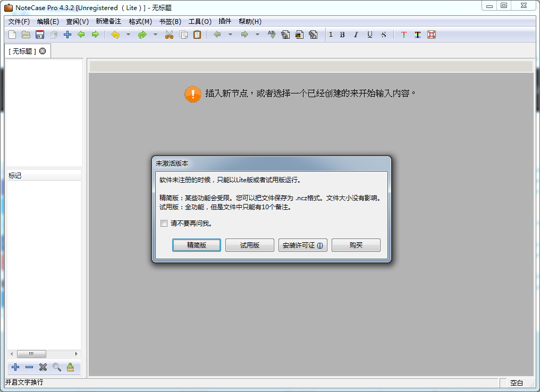Click the horizontal scrollbar thumb in tags panel

[31, 354]
